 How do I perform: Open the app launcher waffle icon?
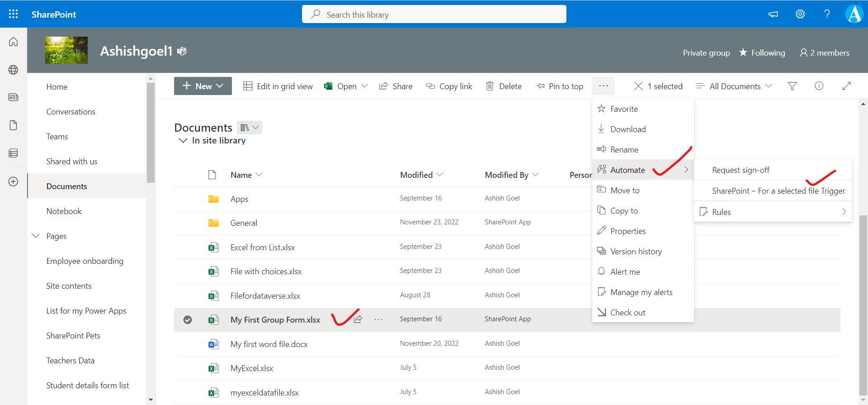click(14, 14)
